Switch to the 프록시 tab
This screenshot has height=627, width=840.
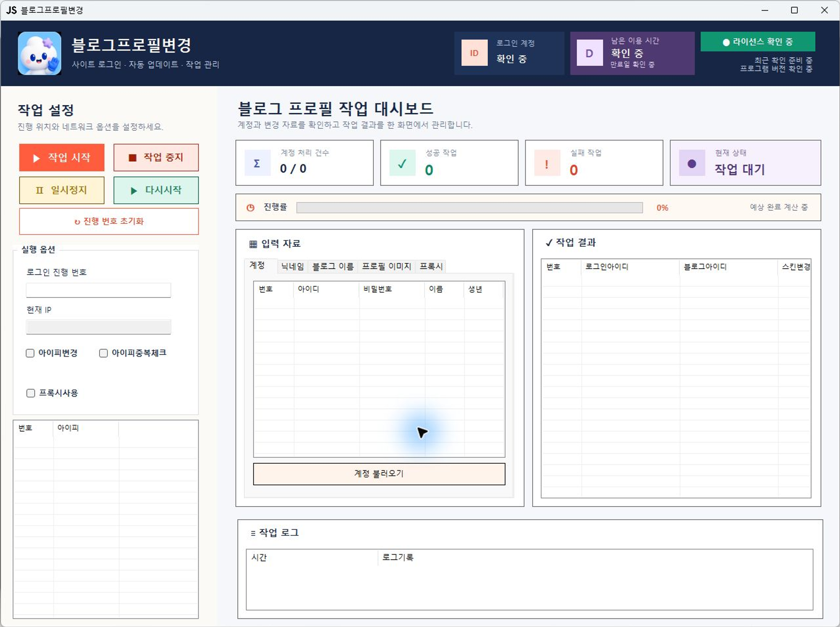431,266
